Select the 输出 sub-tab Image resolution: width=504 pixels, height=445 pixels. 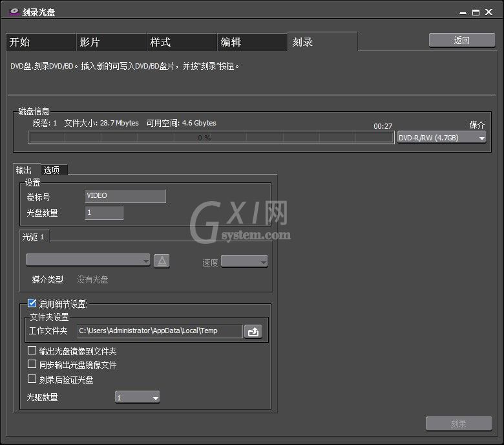pyautogui.click(x=26, y=169)
